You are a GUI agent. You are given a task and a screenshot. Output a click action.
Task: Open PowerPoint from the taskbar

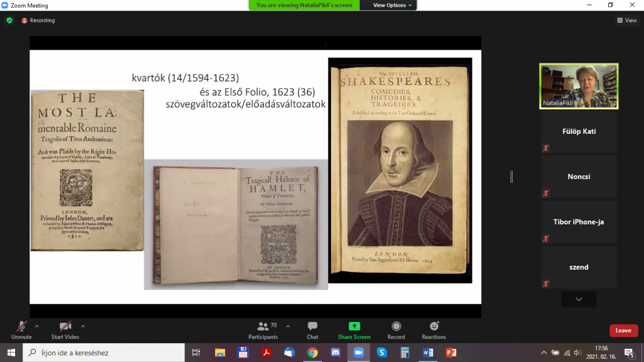pos(451,353)
